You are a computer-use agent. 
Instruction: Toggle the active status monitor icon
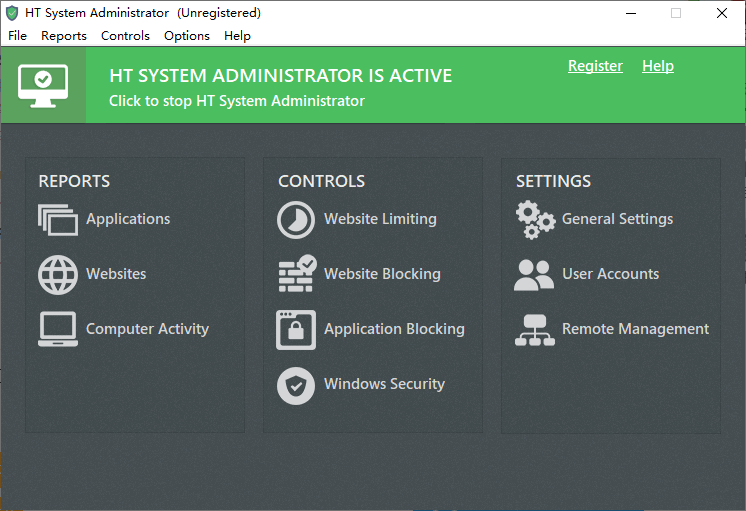(43, 85)
